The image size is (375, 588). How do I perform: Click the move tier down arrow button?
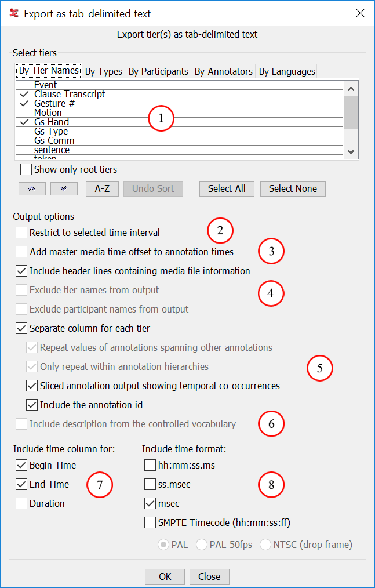pos(64,188)
